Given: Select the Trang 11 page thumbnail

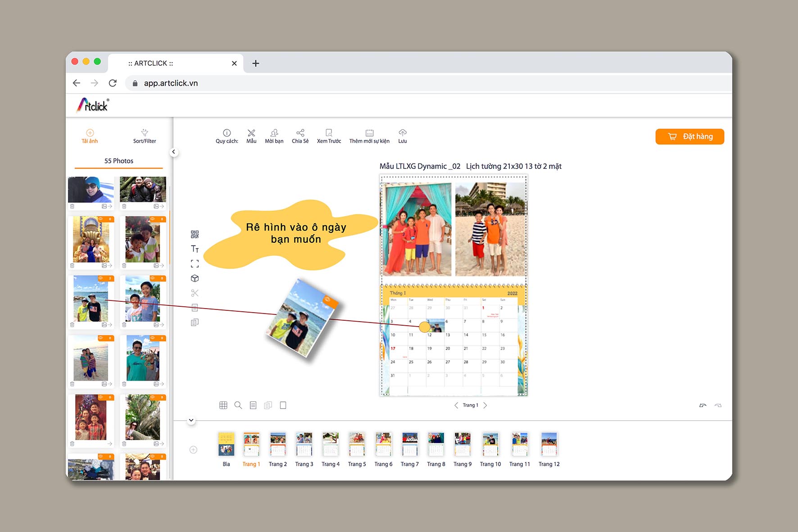Looking at the screenshot, I should coord(519,444).
